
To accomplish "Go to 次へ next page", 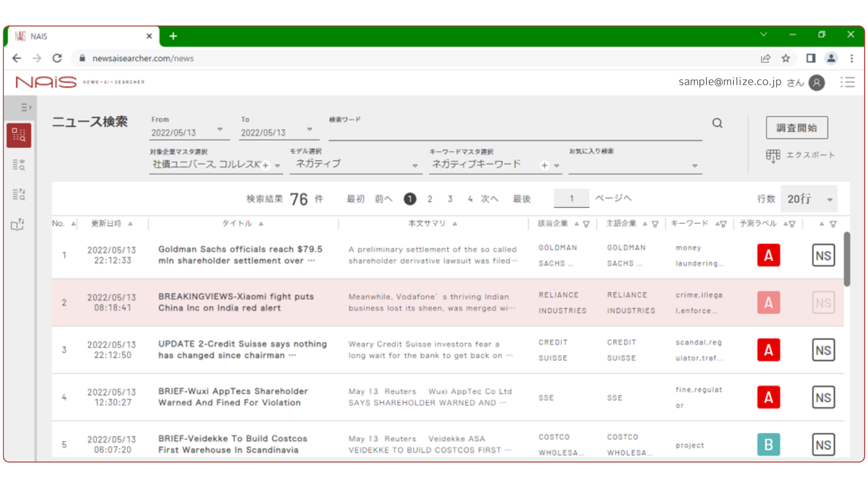I will [489, 199].
